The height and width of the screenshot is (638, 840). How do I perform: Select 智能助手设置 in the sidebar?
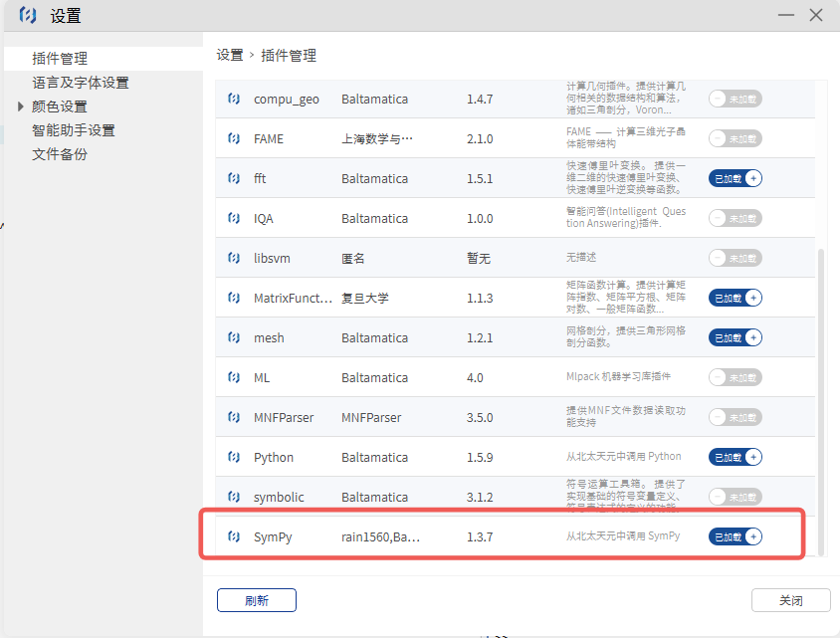[x=73, y=130]
